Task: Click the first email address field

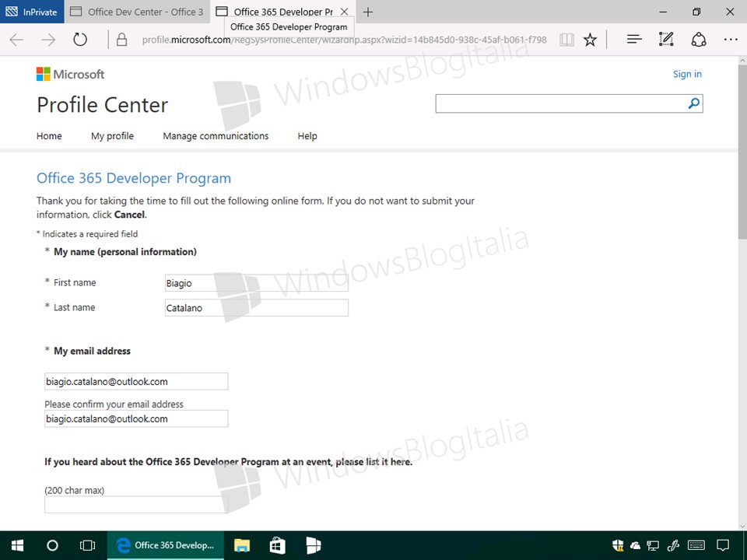Action: 136,381
